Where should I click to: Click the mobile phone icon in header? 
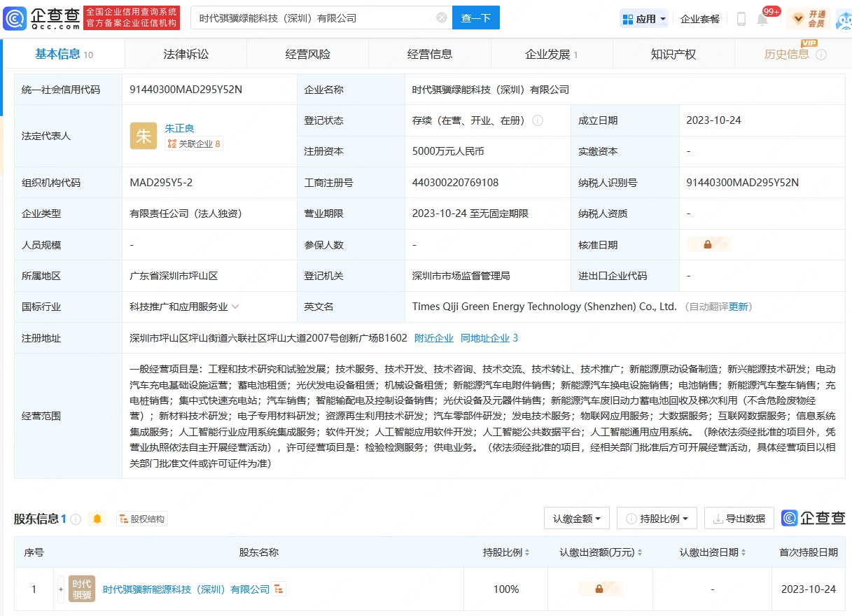pos(741,19)
